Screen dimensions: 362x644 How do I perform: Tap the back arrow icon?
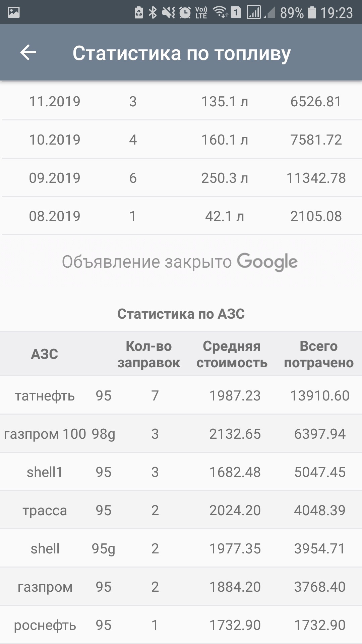[x=28, y=53]
